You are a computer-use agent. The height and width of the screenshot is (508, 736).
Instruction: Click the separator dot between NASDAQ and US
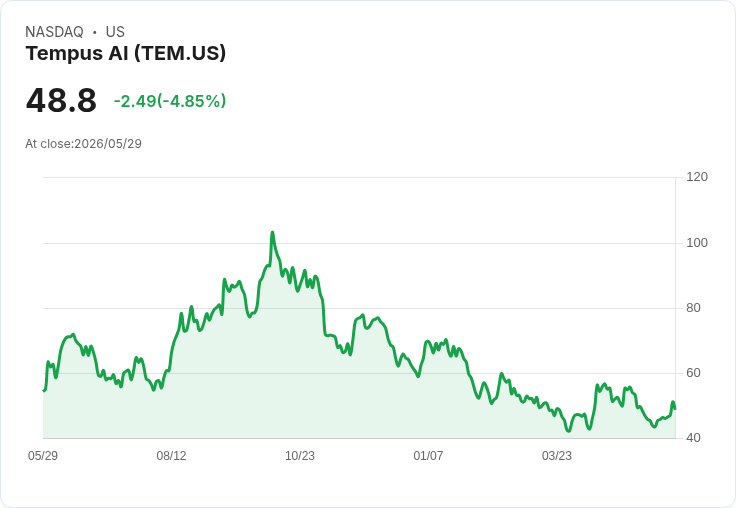(95, 32)
